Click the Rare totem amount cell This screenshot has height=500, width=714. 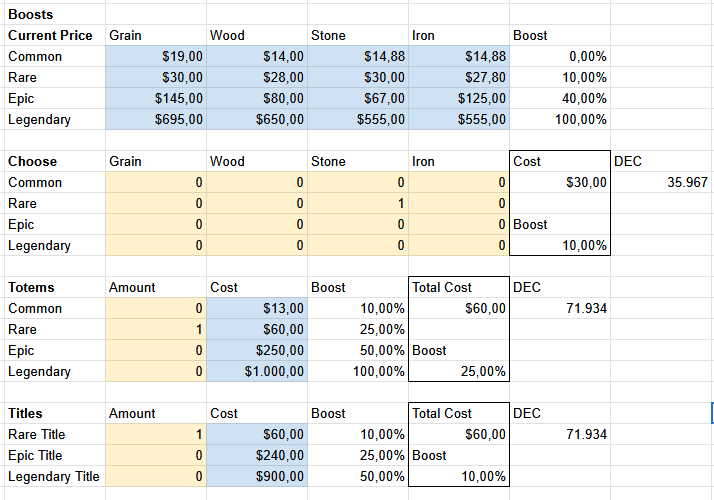[156, 330]
